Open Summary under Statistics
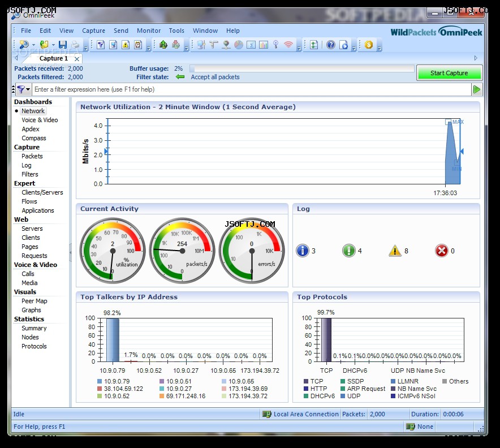 [34, 328]
